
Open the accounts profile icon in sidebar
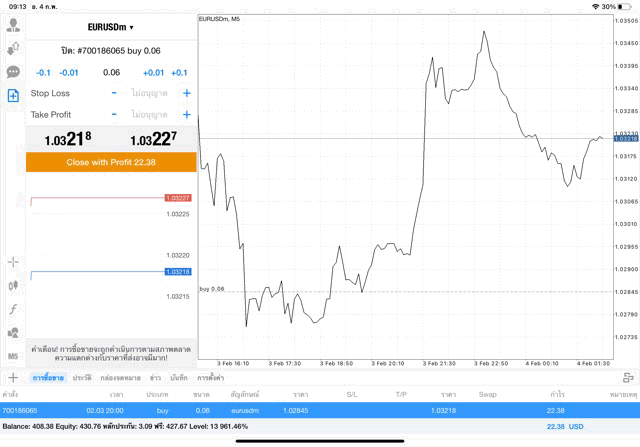coord(13,24)
